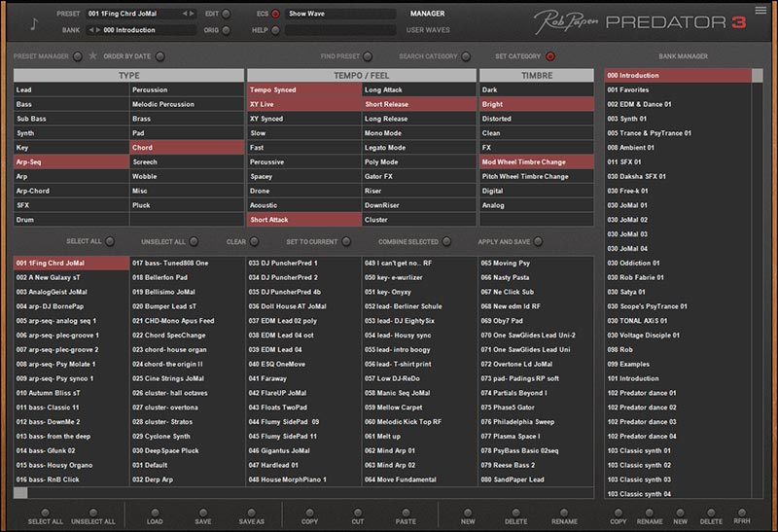
Task: Click the CUT button
Action: [x=358, y=513]
